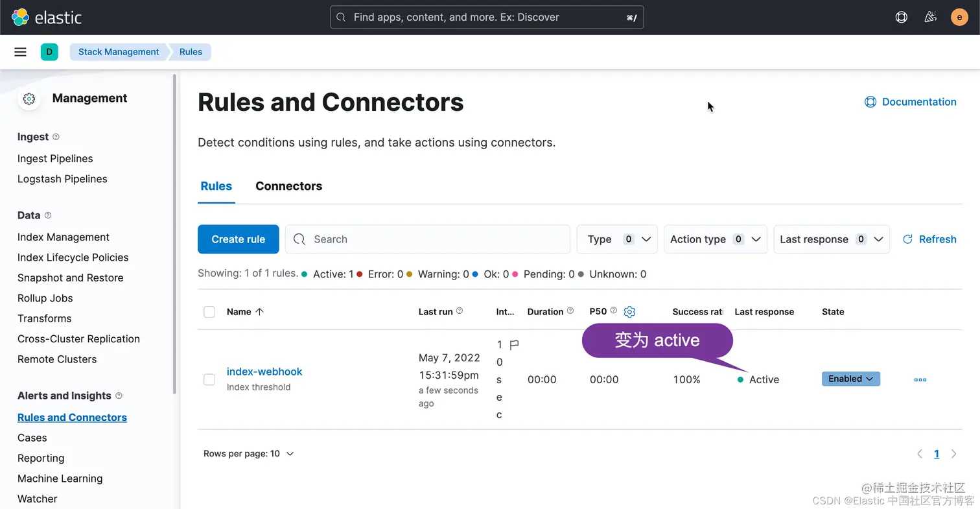Open the newsfeed celebration icon

click(930, 18)
